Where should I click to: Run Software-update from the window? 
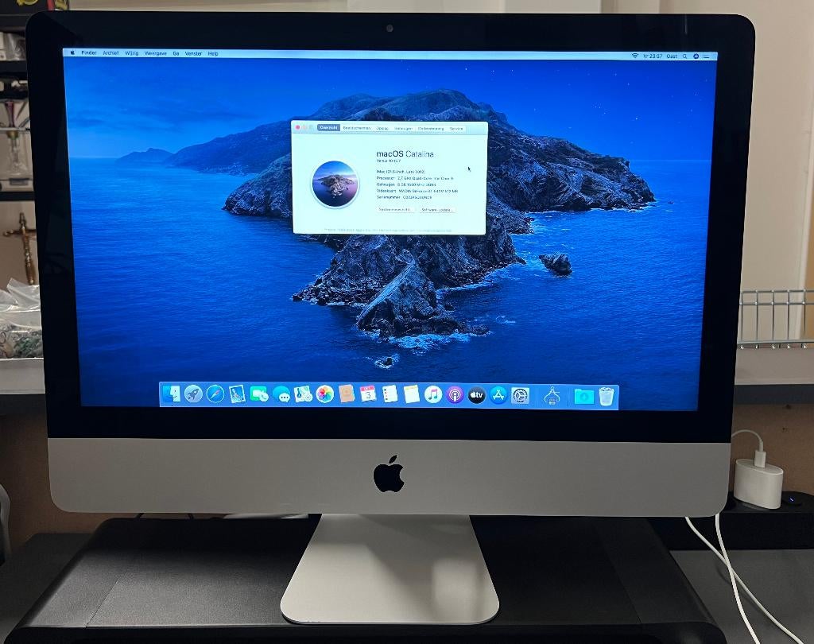[x=437, y=209]
